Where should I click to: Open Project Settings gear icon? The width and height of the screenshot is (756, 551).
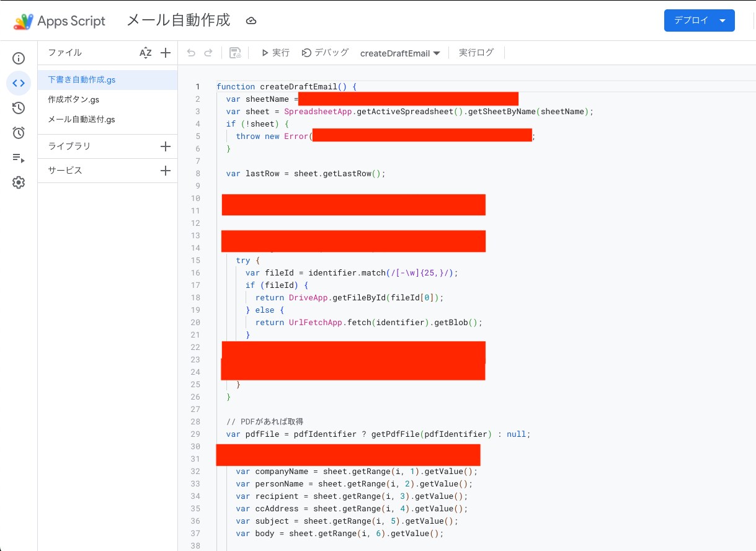coord(19,182)
